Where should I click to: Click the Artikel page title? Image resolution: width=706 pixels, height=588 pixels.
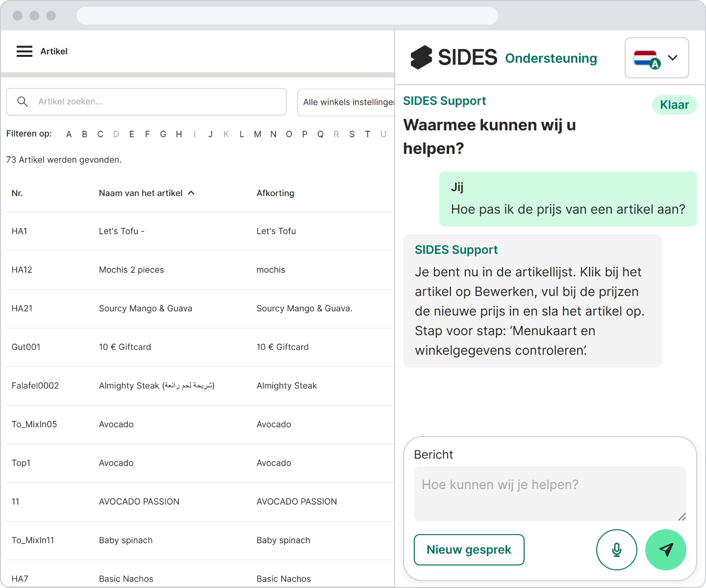tap(54, 51)
